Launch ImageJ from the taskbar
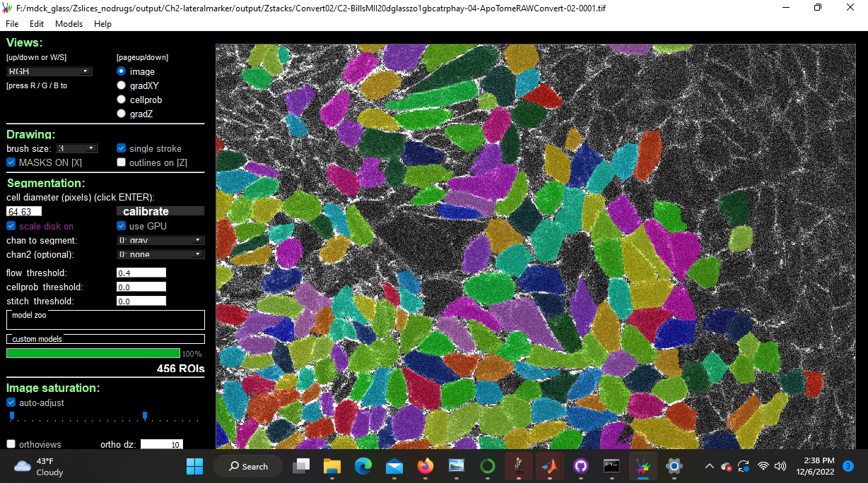Screen dimensions: 868x483 pyautogui.click(x=518, y=466)
